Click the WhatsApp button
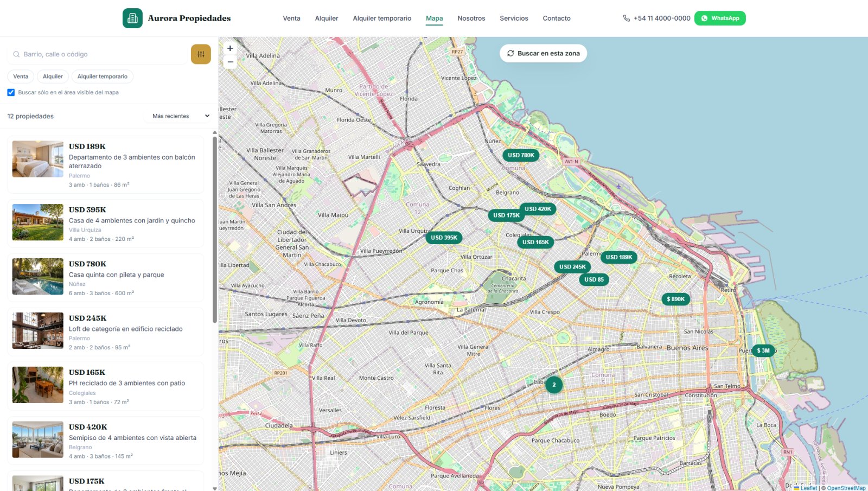The height and width of the screenshot is (491, 868). [720, 18]
